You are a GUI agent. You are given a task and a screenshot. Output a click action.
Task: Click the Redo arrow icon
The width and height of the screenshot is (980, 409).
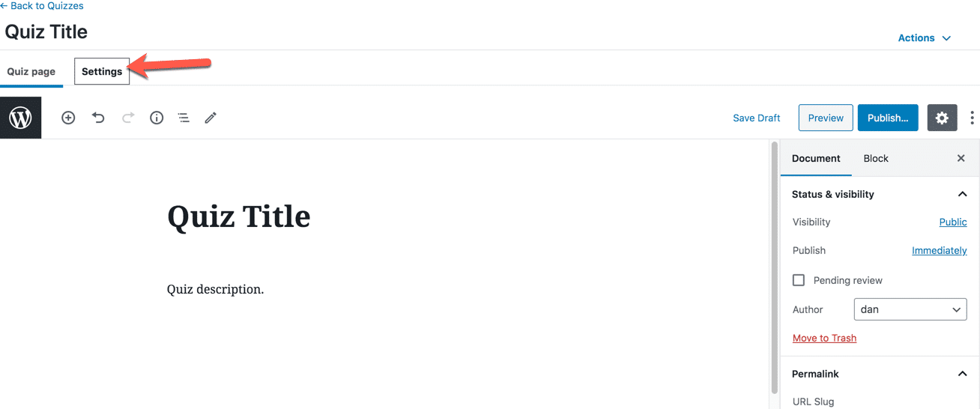tap(128, 118)
